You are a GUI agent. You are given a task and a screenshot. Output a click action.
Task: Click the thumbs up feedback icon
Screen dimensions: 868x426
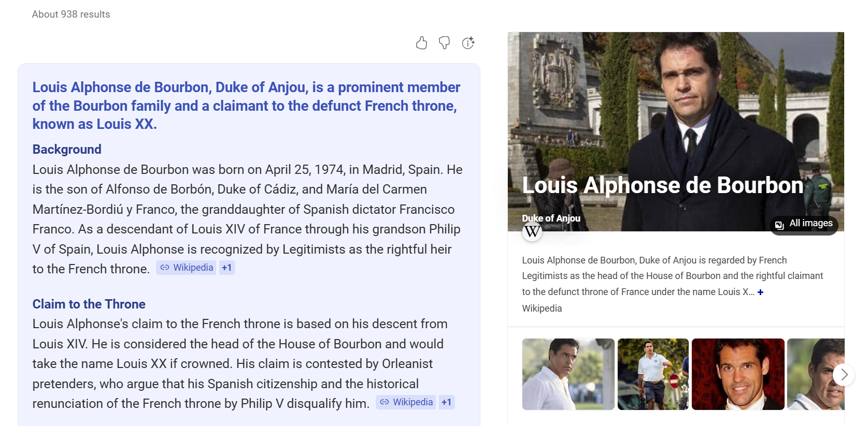tap(421, 43)
